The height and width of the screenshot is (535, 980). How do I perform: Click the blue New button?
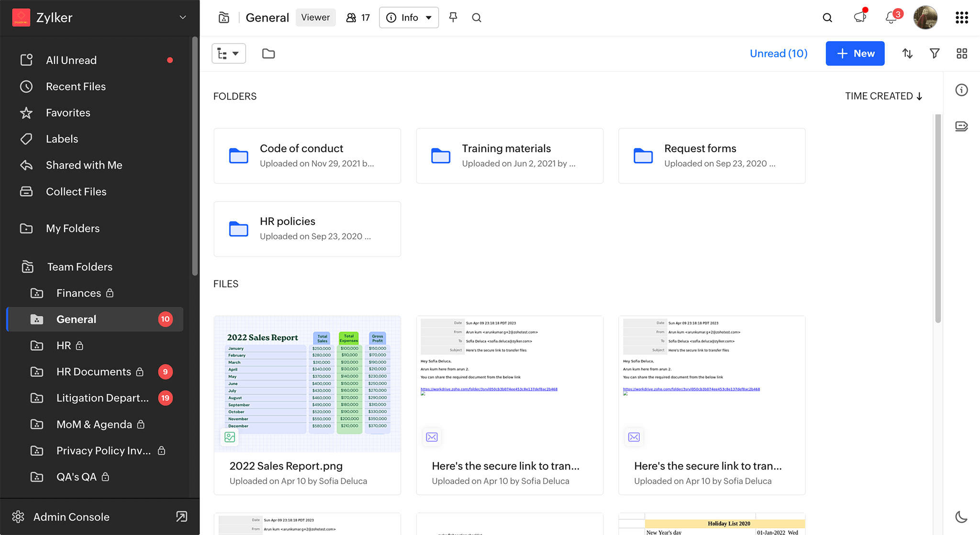tap(855, 54)
